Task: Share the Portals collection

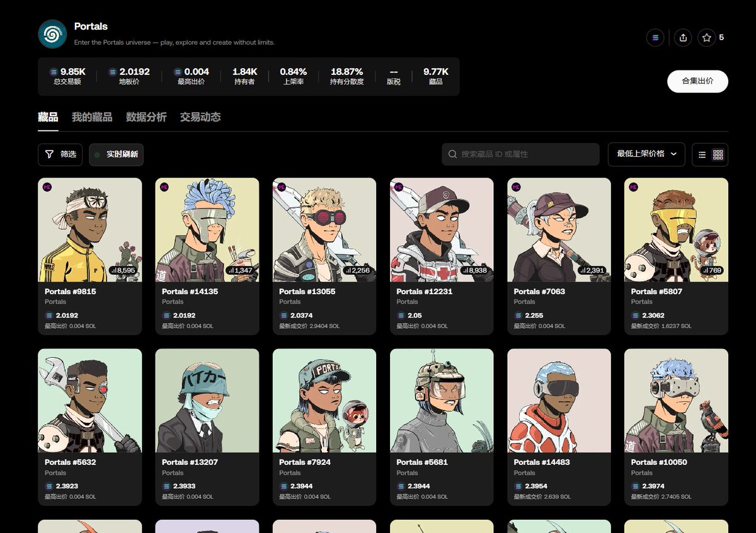Action: [683, 38]
